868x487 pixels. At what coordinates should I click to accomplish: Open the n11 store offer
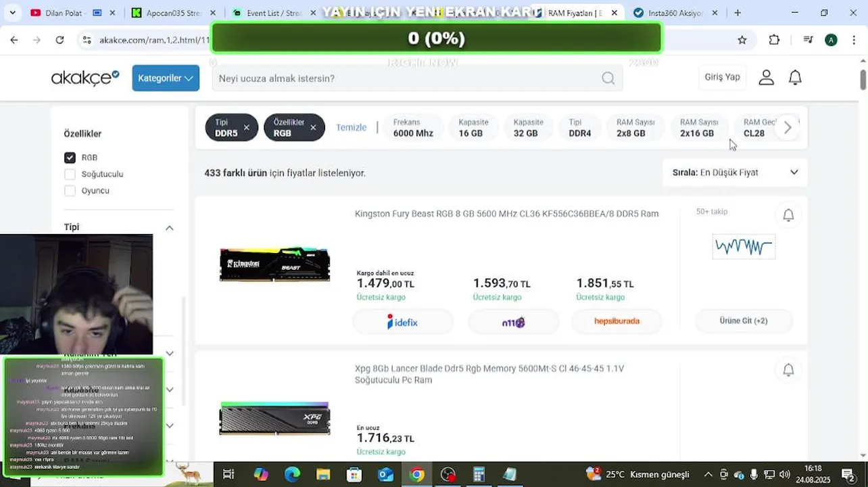pyautogui.click(x=514, y=322)
